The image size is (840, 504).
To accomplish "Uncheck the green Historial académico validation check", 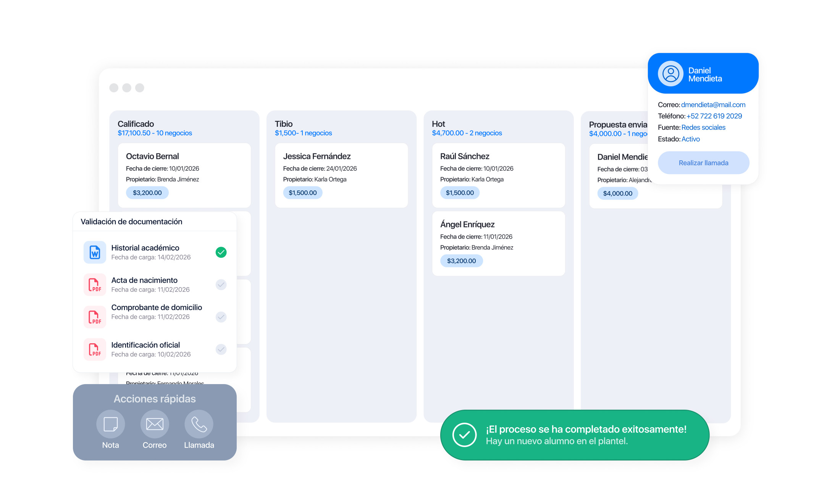I will point(221,252).
